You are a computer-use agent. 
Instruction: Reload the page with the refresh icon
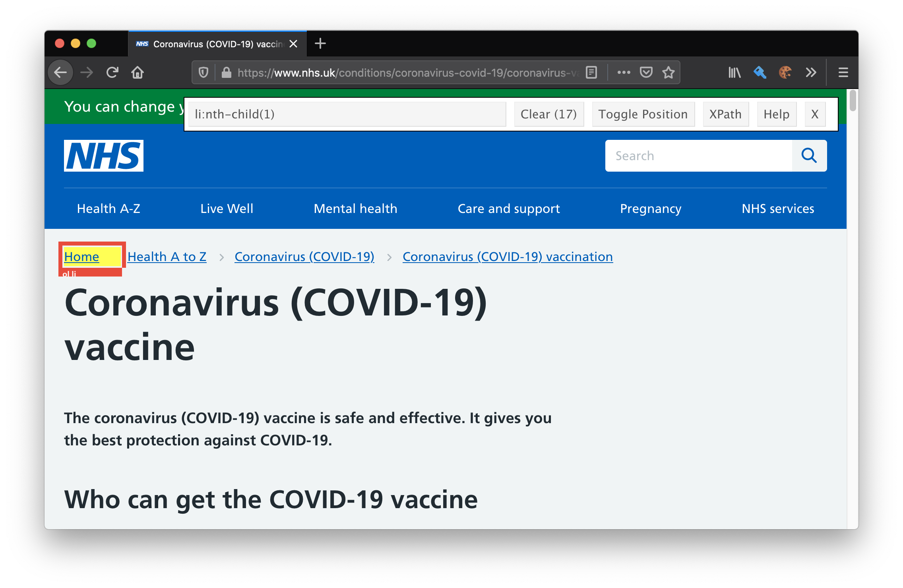pos(112,73)
